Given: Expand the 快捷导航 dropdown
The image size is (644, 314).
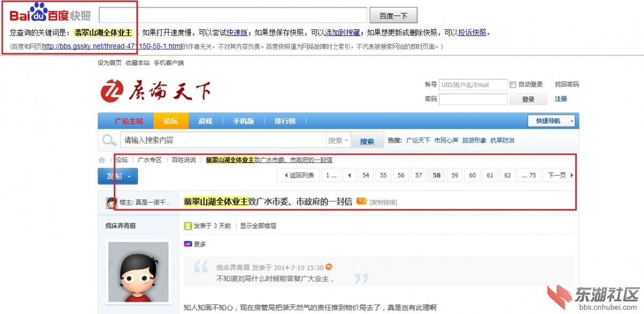Looking at the screenshot, I should (572, 121).
